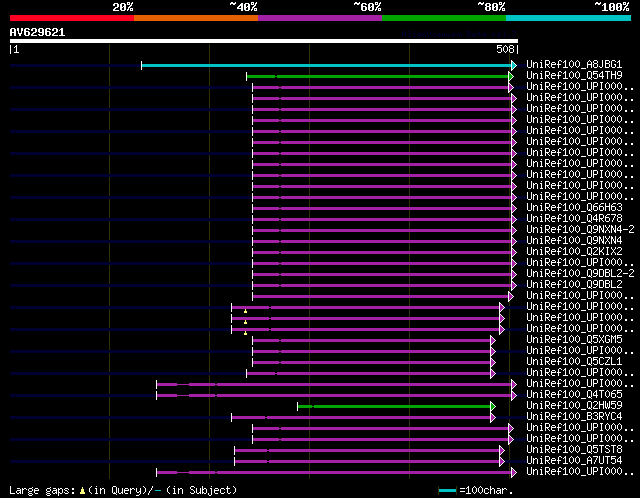
Task: Click the UniRef100_A8JBG1 hit label
Action: 574,64
